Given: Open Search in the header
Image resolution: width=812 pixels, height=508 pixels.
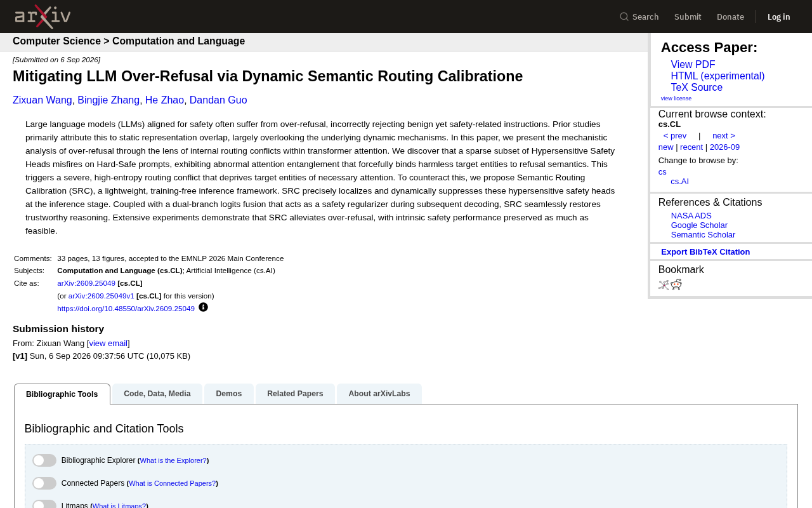Looking at the screenshot, I should 639,17.
